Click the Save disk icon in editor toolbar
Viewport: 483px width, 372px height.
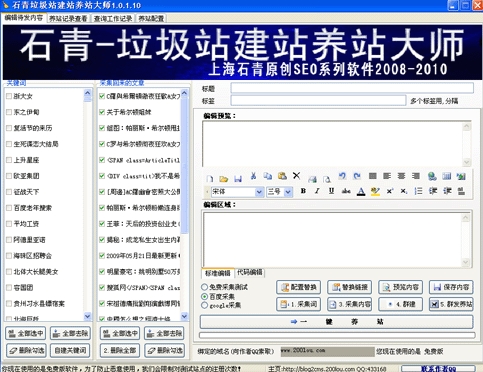(238, 179)
